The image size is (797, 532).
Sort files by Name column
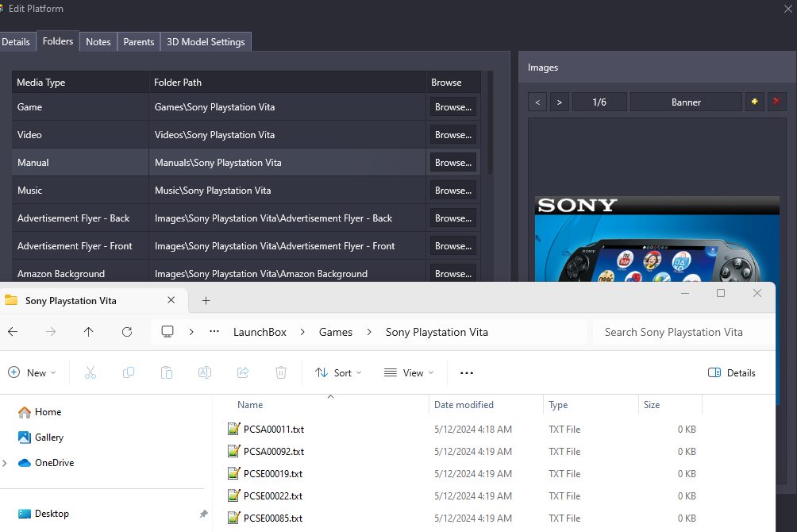(250, 405)
